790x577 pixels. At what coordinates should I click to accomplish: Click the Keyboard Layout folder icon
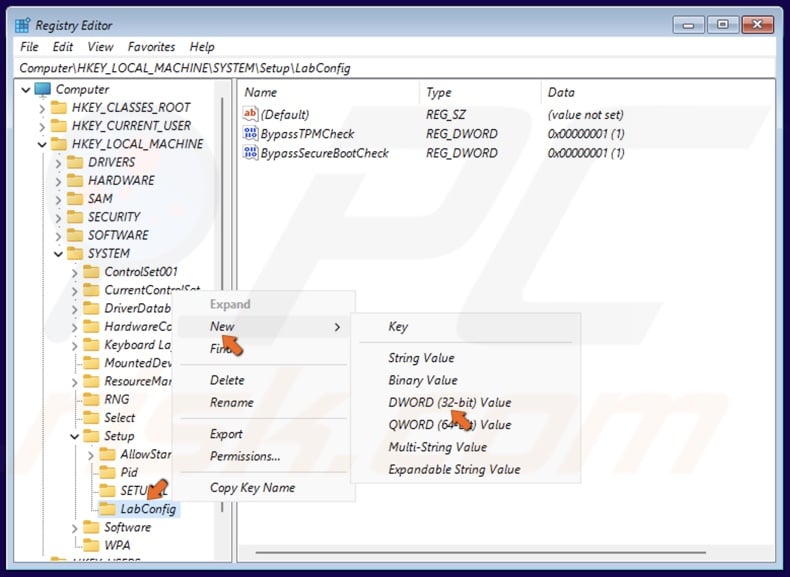tap(91, 345)
